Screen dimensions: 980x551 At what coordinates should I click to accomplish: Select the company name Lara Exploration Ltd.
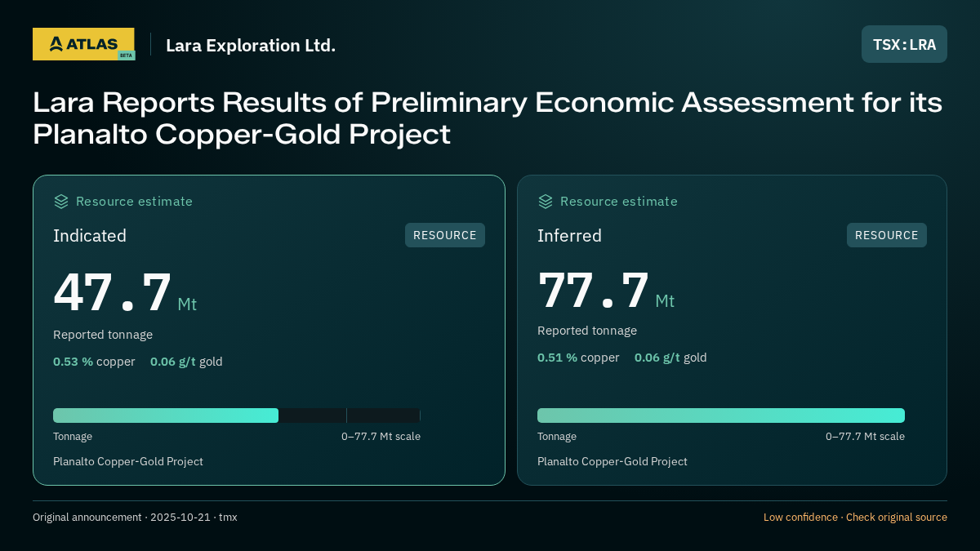pyautogui.click(x=251, y=46)
